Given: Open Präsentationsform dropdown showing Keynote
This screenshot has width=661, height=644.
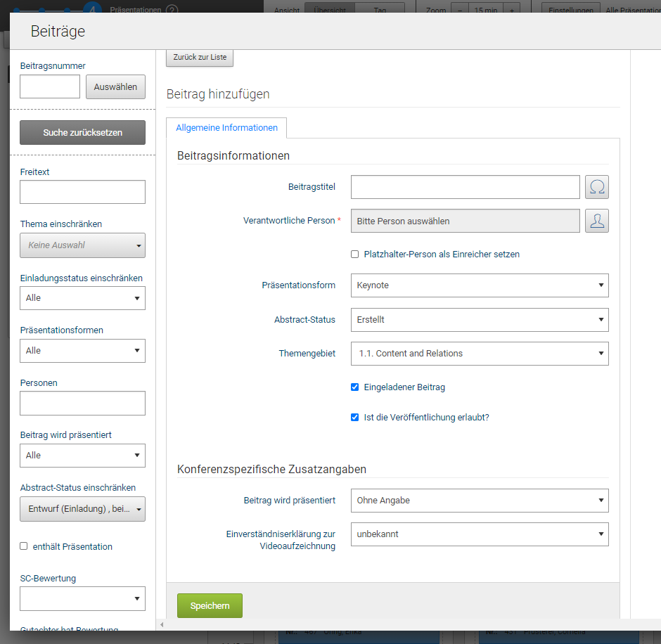Looking at the screenshot, I should (479, 285).
